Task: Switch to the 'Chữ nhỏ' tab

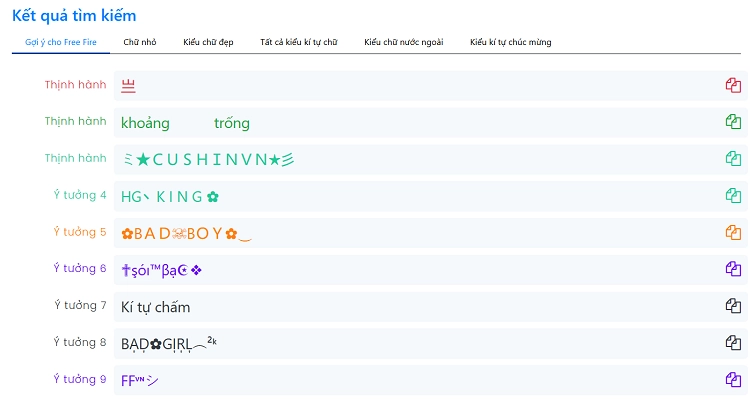Action: click(x=140, y=42)
